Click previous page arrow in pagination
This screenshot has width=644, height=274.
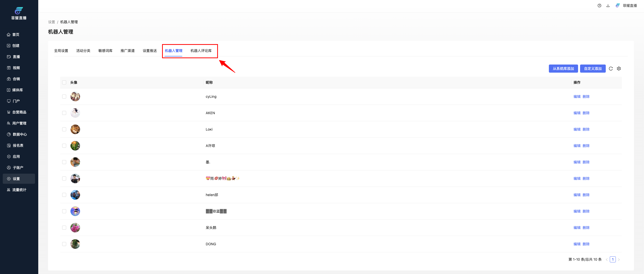607,260
